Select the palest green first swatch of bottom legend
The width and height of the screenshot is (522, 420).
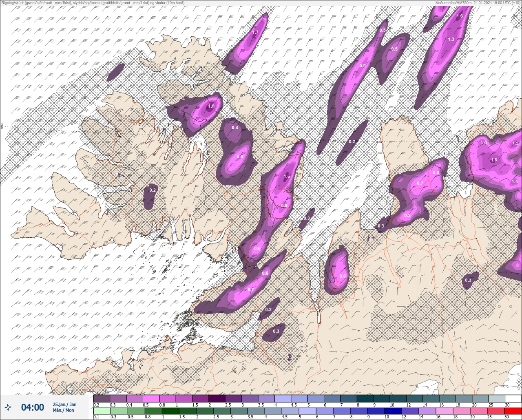102,411
